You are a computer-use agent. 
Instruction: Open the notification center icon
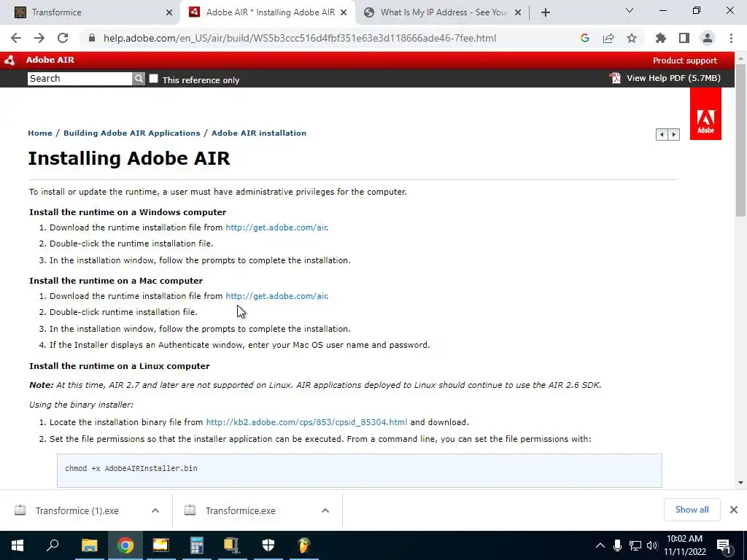pyautogui.click(x=724, y=545)
